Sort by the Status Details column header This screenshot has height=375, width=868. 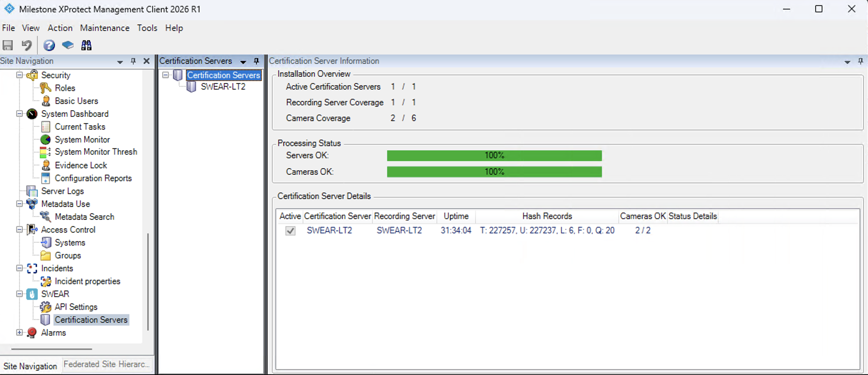click(693, 216)
